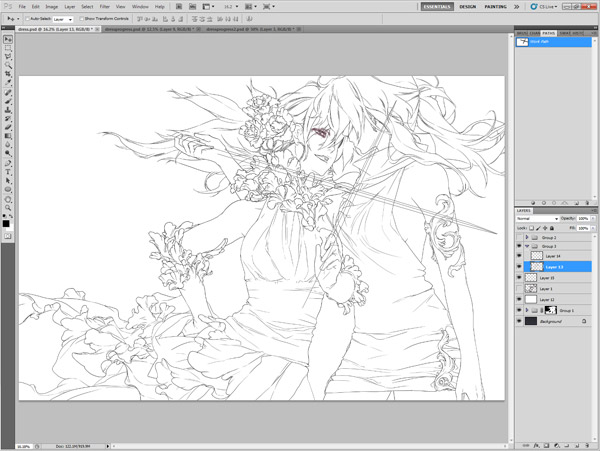
Task: Open the Layer menu
Action: (70, 7)
